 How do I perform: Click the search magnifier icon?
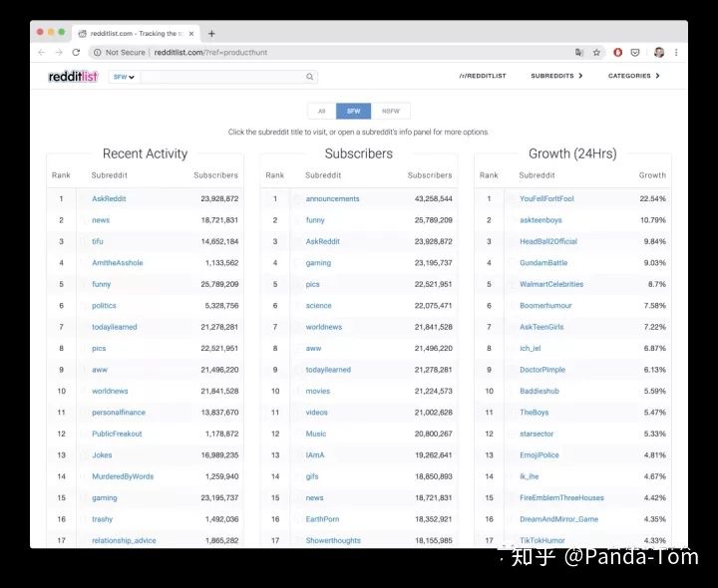[310, 77]
